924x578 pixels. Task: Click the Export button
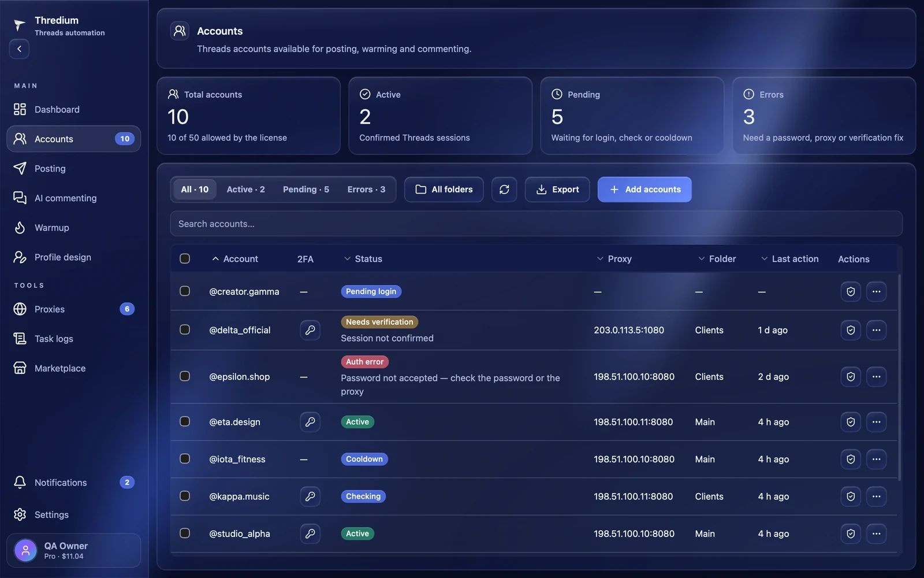(557, 190)
